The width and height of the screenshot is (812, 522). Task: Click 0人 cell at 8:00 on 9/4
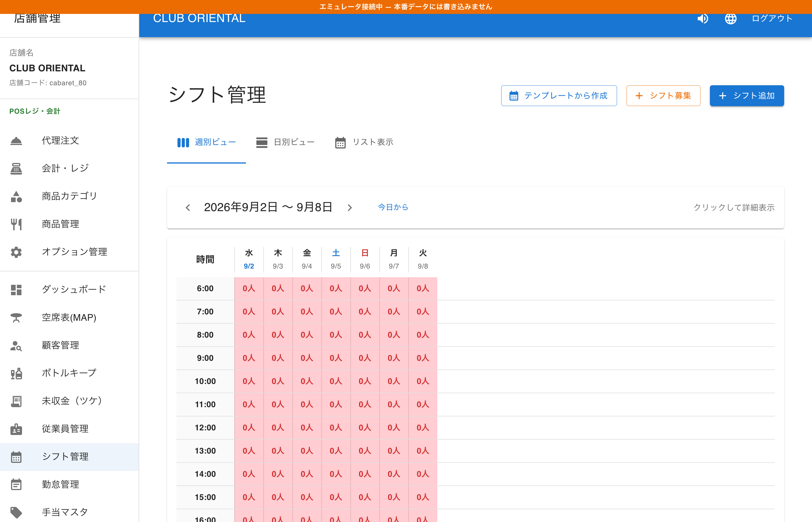point(307,335)
